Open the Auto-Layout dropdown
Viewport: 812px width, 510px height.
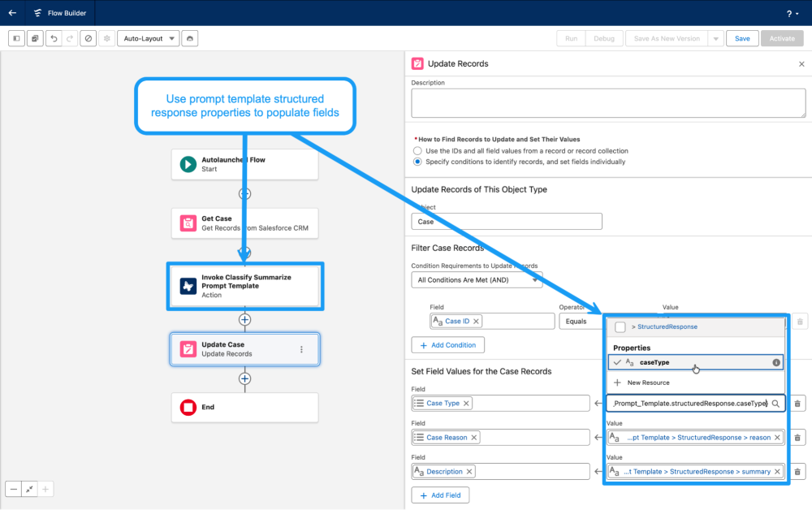click(x=148, y=38)
